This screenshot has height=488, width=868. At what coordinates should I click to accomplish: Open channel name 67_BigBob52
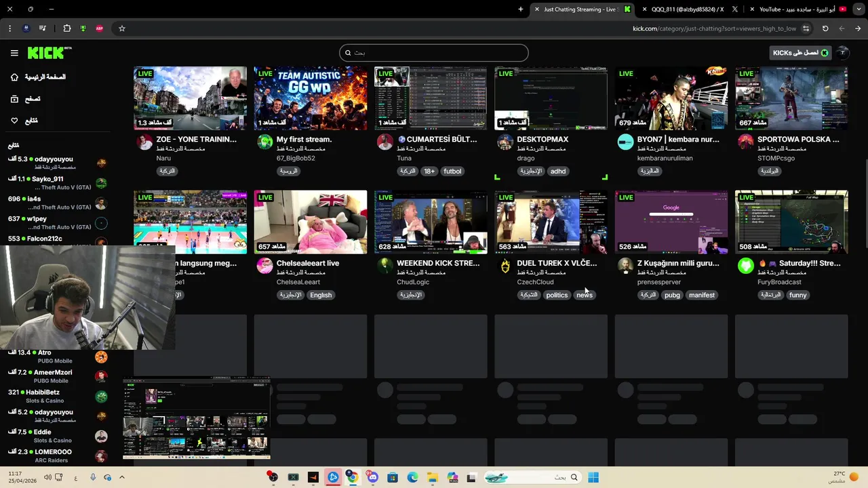tap(296, 158)
